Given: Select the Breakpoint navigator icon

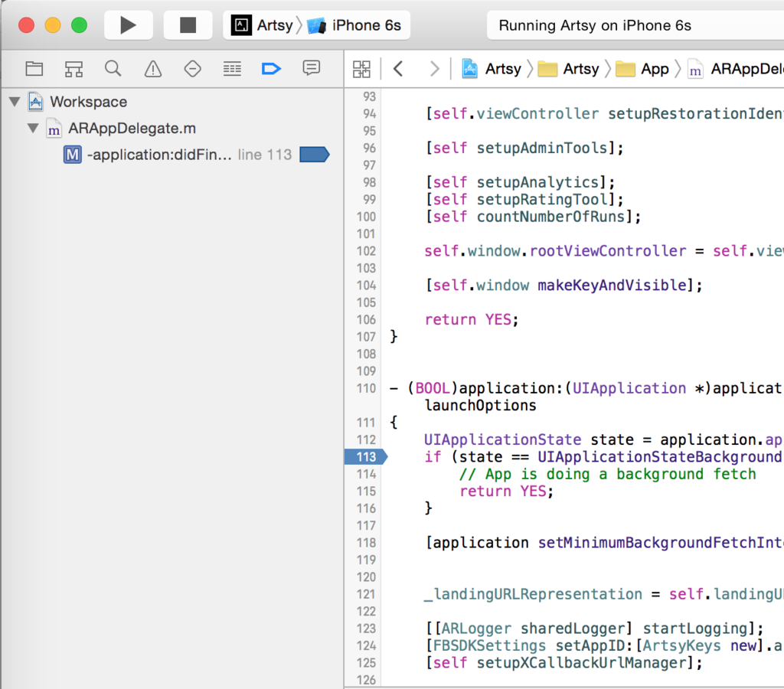Looking at the screenshot, I should tap(272, 68).
